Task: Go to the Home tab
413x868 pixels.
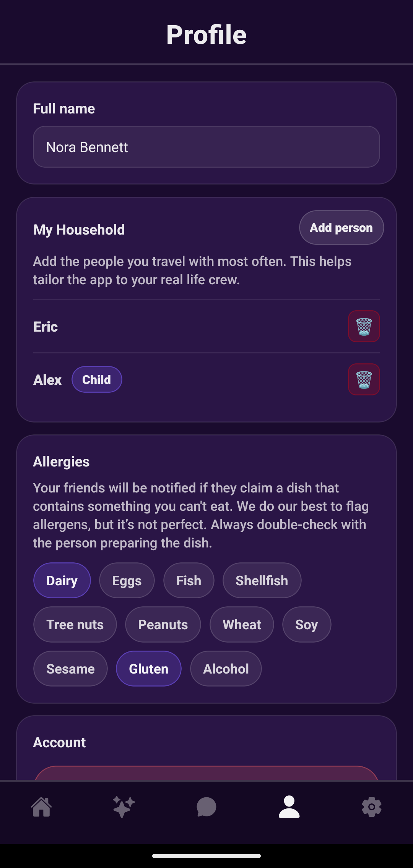Action: pyautogui.click(x=41, y=807)
